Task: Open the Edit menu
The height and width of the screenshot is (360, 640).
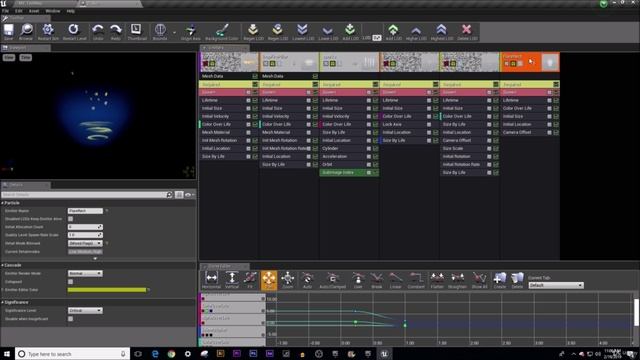Action: (x=19, y=11)
